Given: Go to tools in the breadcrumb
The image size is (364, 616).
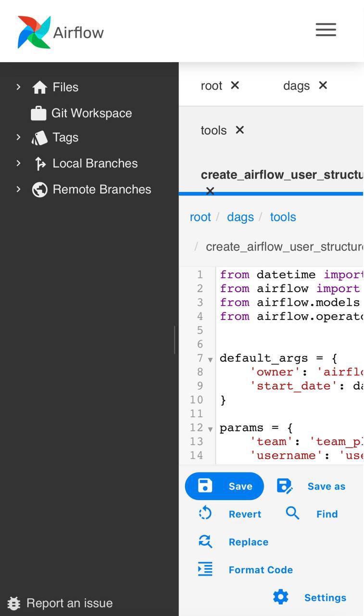Looking at the screenshot, I should [283, 217].
